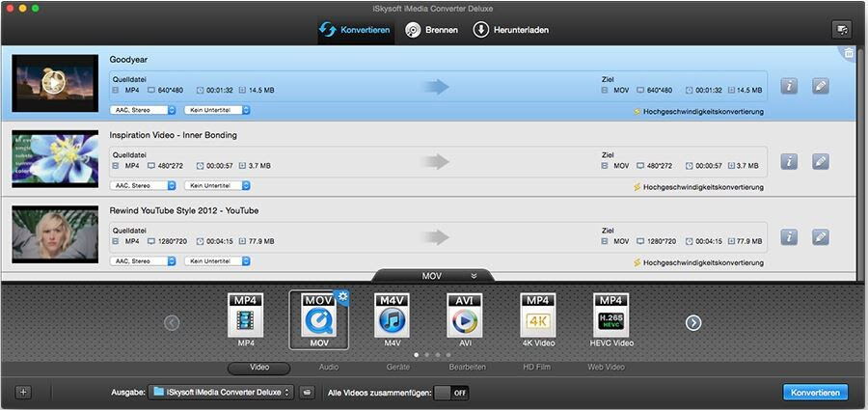Click Goodyear's Hochgeschwindigkeitskonvertierung lightning label

point(698,111)
